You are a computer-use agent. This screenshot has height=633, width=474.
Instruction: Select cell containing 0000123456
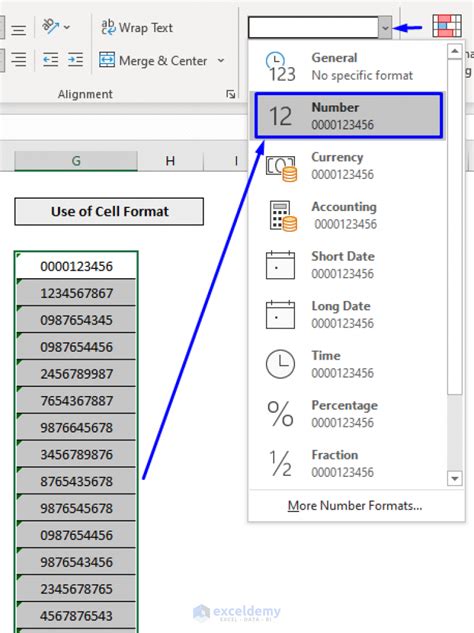76,266
